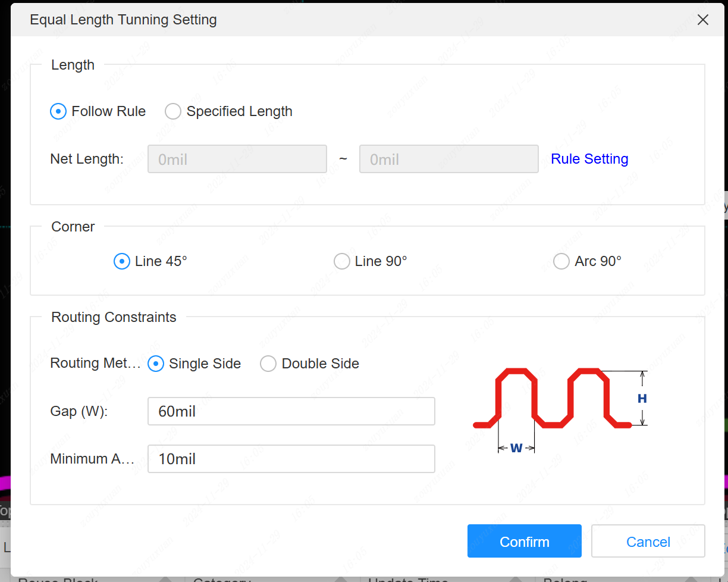Pick the Arc 90° corner option
This screenshot has width=728, height=582.
[x=561, y=261]
